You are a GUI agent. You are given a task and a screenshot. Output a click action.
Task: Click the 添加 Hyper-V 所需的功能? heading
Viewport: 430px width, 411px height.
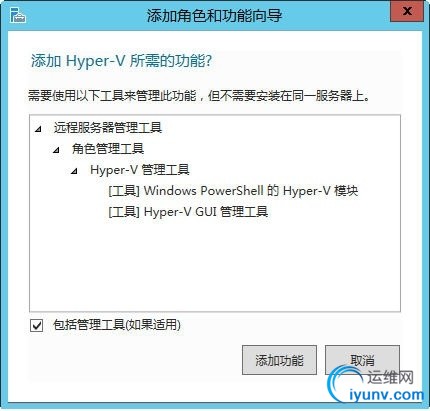(x=121, y=61)
